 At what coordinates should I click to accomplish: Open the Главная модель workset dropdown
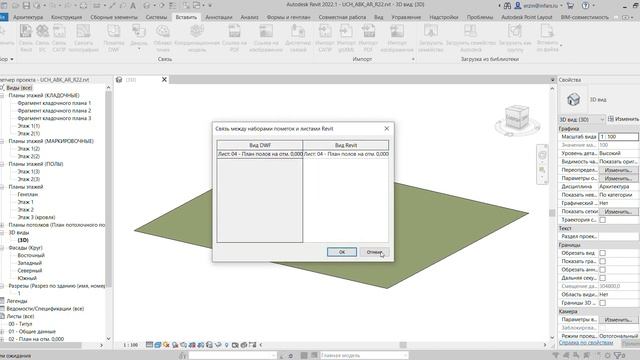click(363, 356)
